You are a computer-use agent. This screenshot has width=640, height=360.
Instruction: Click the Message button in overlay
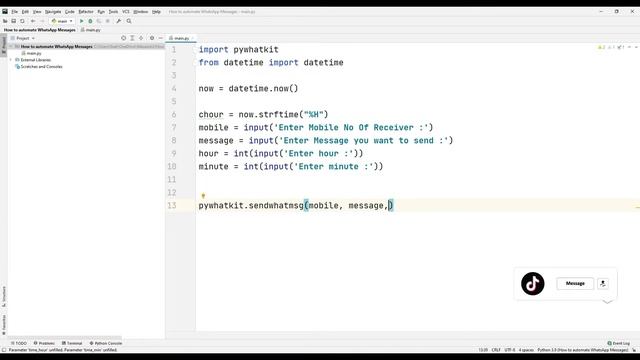tap(575, 283)
